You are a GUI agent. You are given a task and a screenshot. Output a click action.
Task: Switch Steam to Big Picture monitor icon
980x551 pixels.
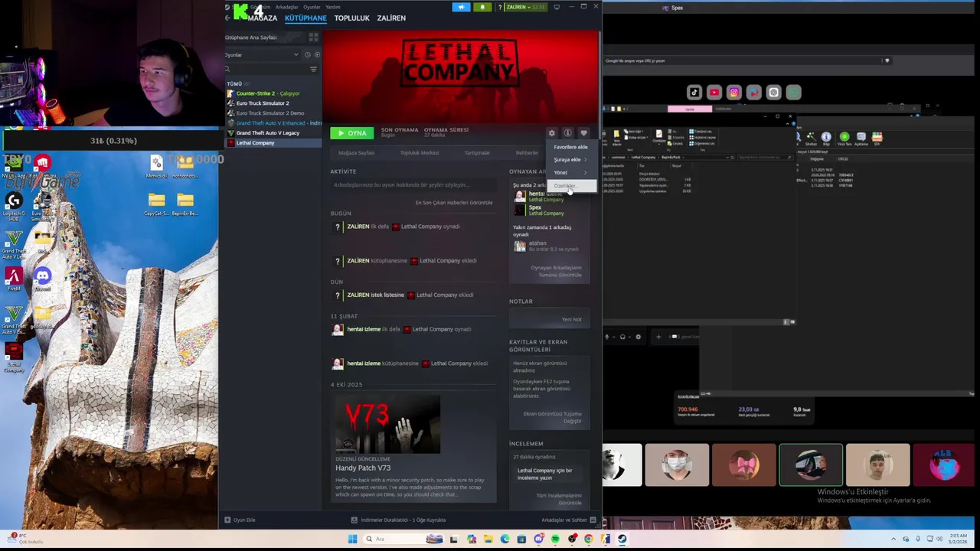(x=557, y=7)
